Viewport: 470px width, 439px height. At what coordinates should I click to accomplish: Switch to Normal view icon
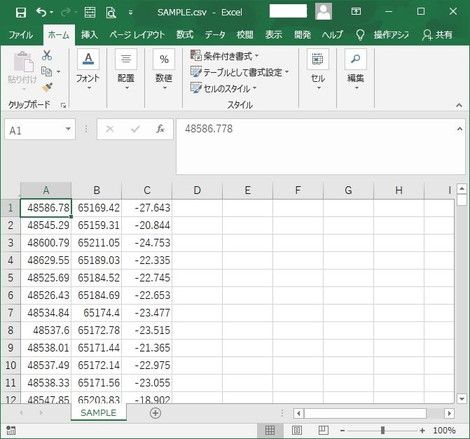point(270,430)
